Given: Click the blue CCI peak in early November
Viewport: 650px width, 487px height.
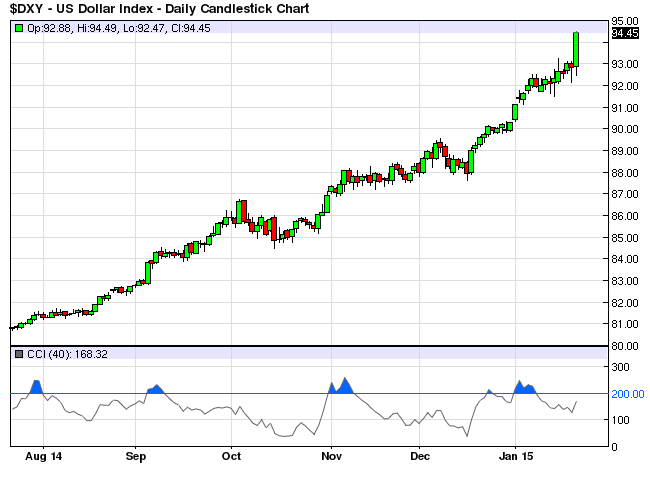Looking at the screenshot, I should [x=345, y=385].
